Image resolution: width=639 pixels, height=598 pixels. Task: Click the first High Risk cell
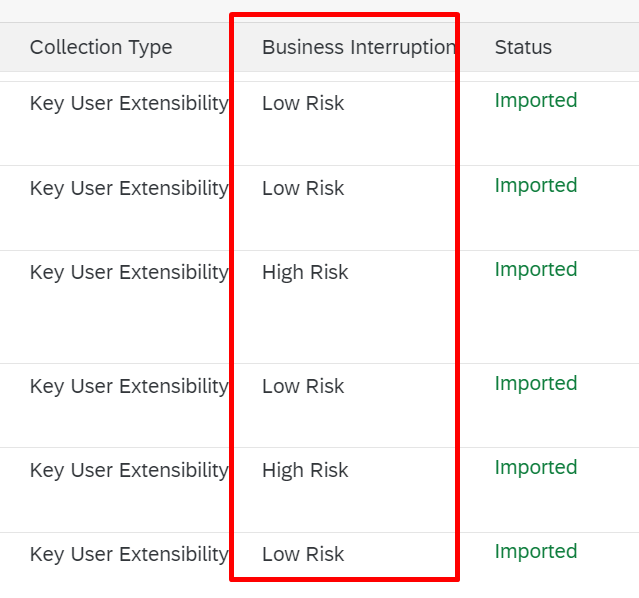[305, 272]
